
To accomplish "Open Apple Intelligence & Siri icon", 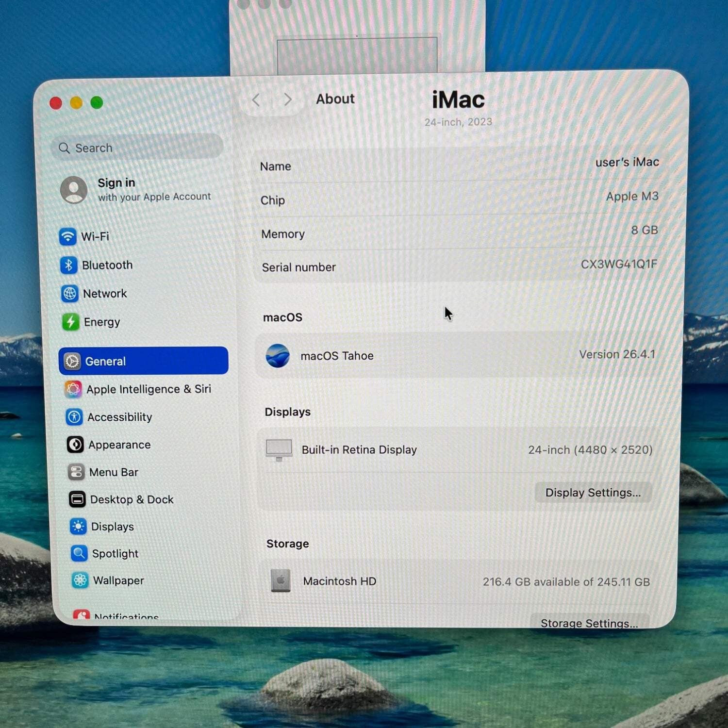I will tap(73, 389).
